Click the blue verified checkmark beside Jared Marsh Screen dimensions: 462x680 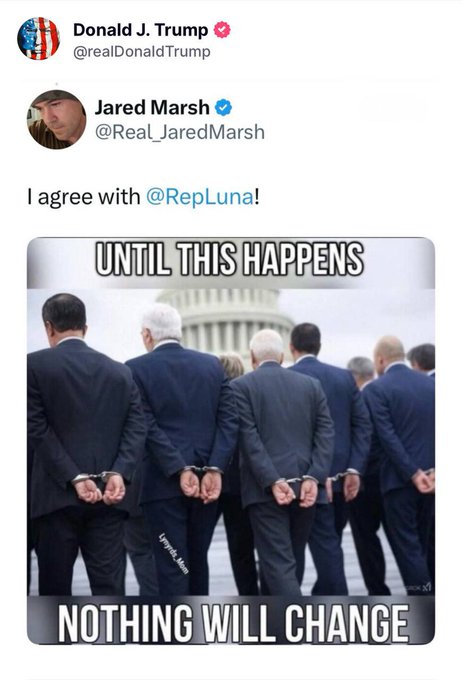[x=223, y=108]
